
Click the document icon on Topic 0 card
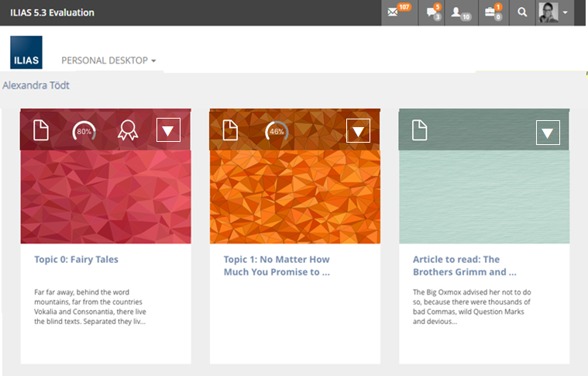40,130
